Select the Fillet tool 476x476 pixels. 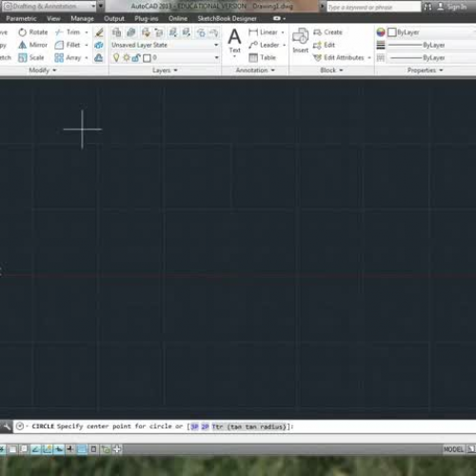(x=68, y=45)
